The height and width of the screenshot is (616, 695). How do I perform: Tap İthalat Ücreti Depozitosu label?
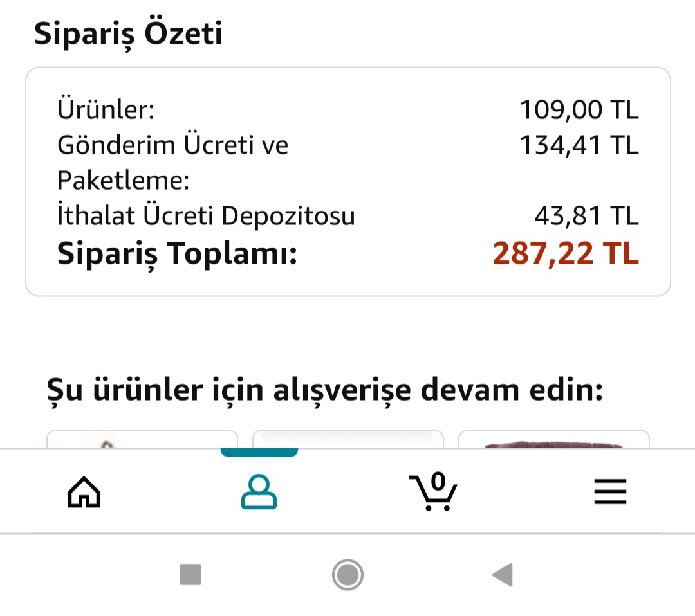[x=206, y=217]
